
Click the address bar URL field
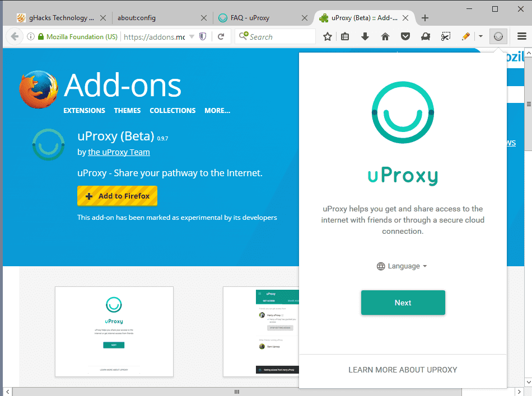click(x=155, y=36)
